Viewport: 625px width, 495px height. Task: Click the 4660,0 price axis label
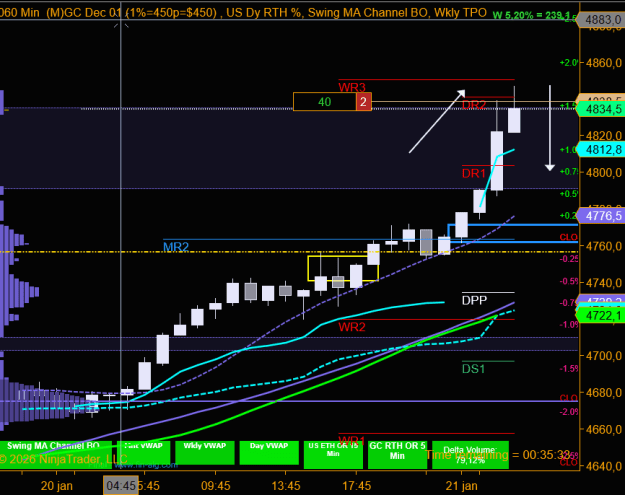(x=604, y=429)
